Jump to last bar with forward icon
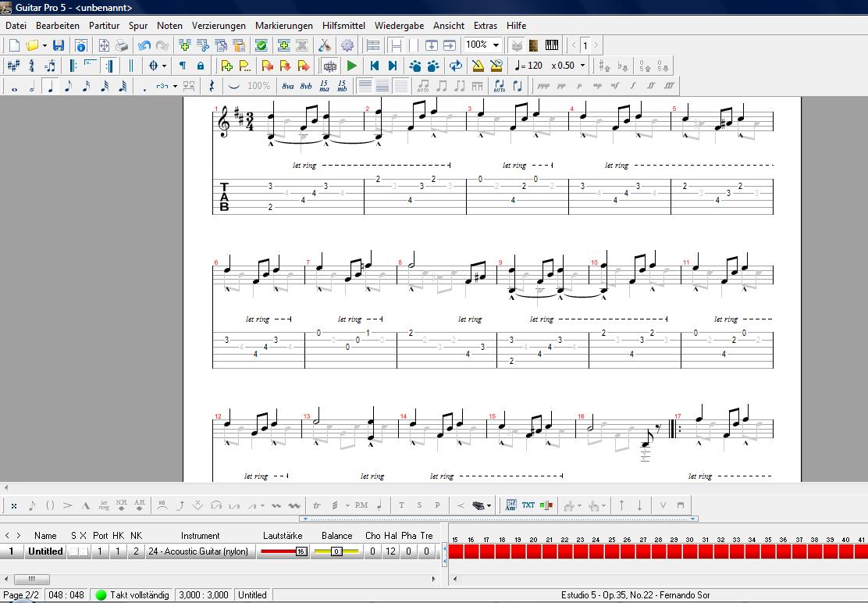This screenshot has height=603, width=868. [x=393, y=66]
